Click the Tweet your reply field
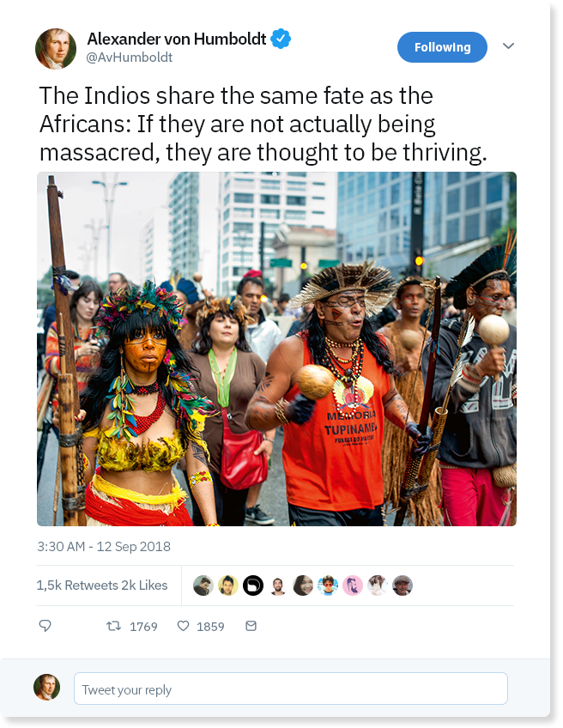Image resolution: width=563 pixels, height=728 pixels. [x=291, y=689]
